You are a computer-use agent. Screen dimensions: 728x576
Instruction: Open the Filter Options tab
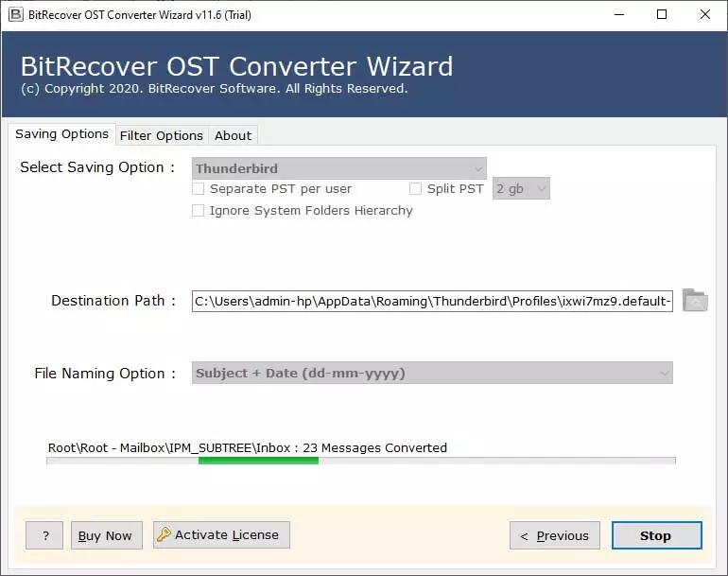pyautogui.click(x=162, y=135)
